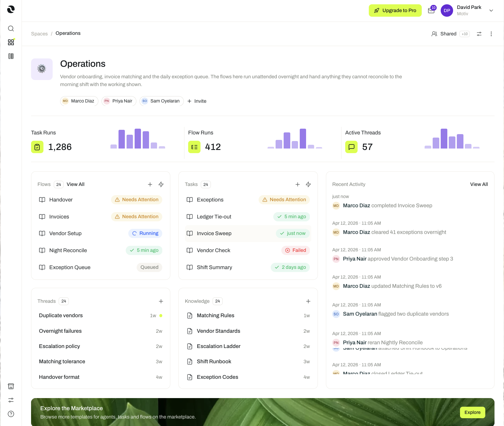Screen dimensions: 504x426
Task: Open View All in Flows panel
Action: [x=76, y=184]
